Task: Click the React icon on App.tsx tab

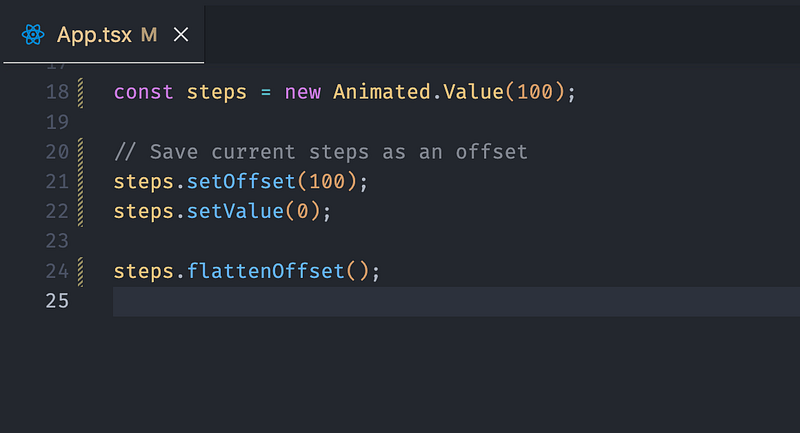Action: pos(33,35)
